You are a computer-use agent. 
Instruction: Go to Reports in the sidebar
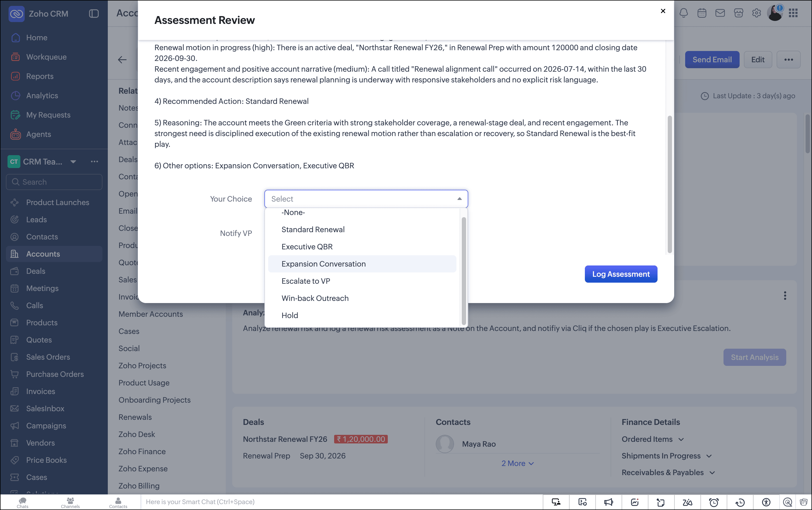point(40,76)
